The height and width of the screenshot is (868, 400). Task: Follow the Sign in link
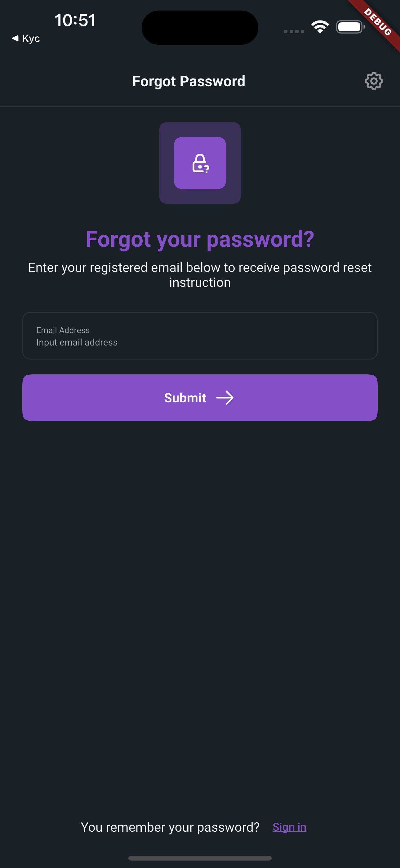click(289, 827)
